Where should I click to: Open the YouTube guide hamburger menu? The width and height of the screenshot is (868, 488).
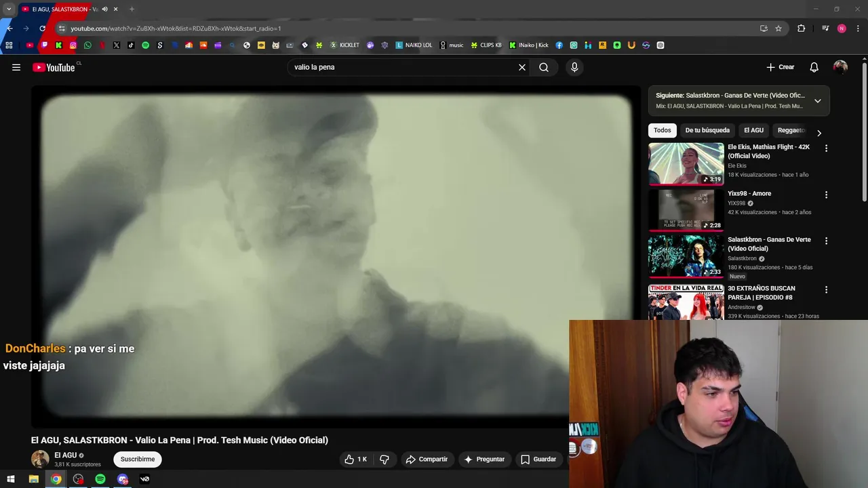coord(16,67)
